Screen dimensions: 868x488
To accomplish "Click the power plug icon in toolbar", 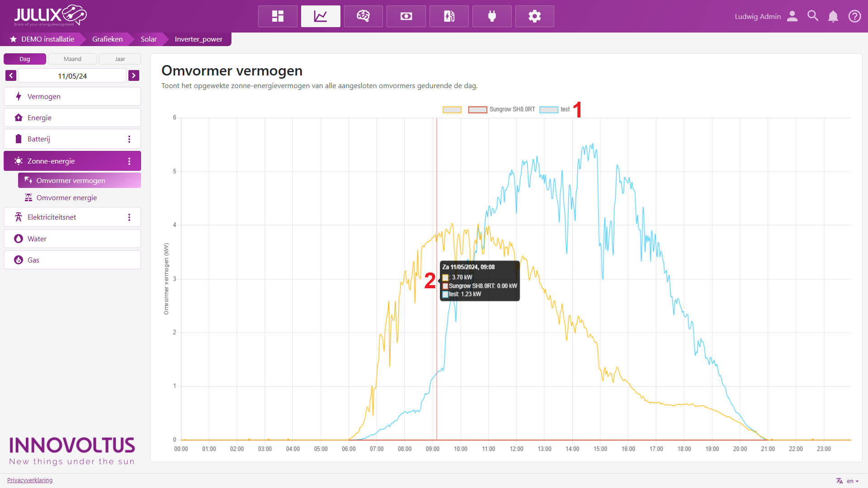I will 492,16.
